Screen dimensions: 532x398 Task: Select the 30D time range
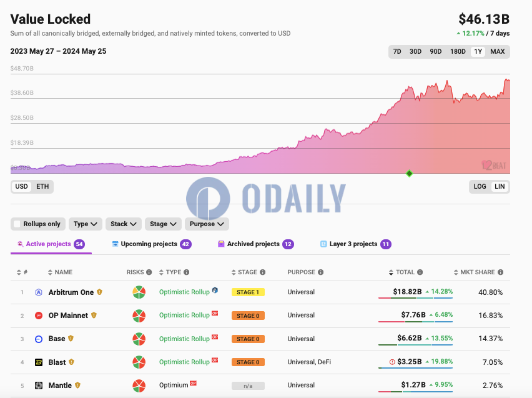coord(415,52)
